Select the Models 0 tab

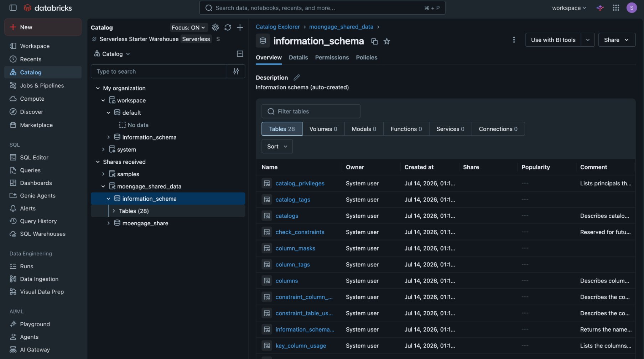[364, 129]
